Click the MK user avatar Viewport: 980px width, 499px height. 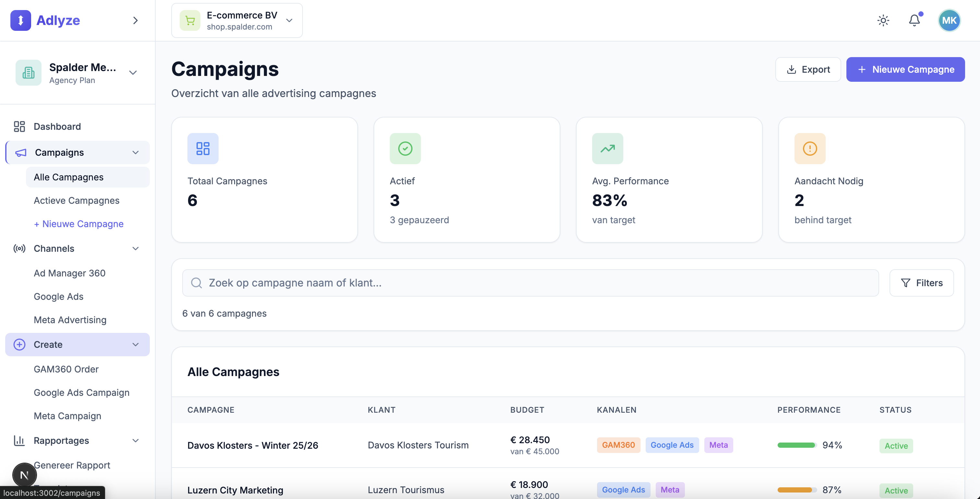click(x=949, y=20)
